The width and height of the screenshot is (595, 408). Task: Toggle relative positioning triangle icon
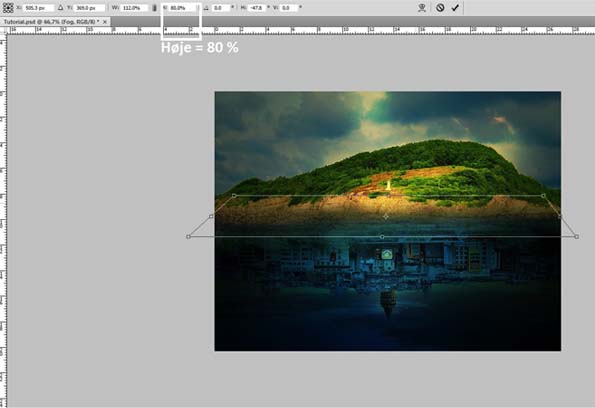(x=61, y=8)
